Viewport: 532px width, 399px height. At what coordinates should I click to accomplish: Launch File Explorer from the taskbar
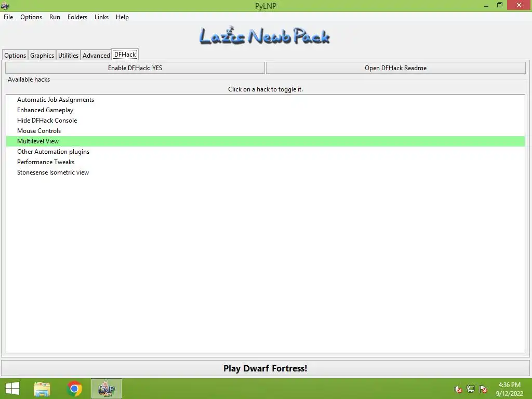42,389
